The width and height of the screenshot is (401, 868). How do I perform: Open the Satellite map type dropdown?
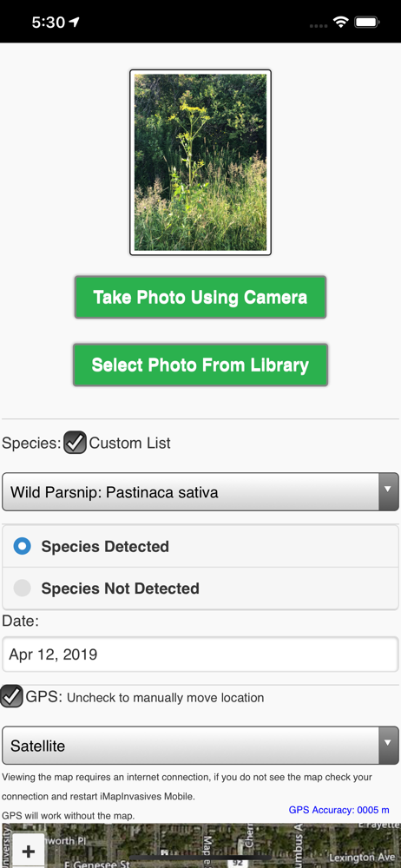point(200,746)
